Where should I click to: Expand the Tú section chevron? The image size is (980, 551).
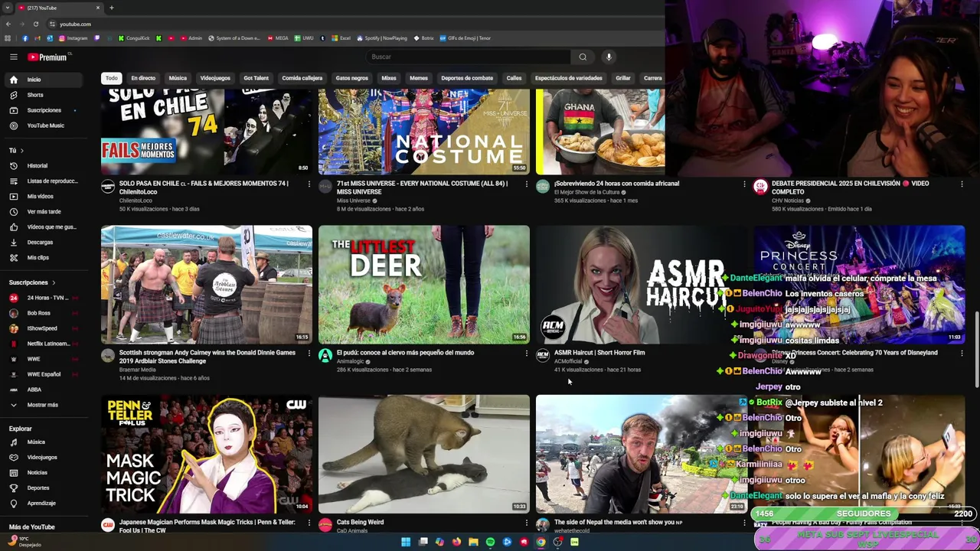tap(21, 151)
